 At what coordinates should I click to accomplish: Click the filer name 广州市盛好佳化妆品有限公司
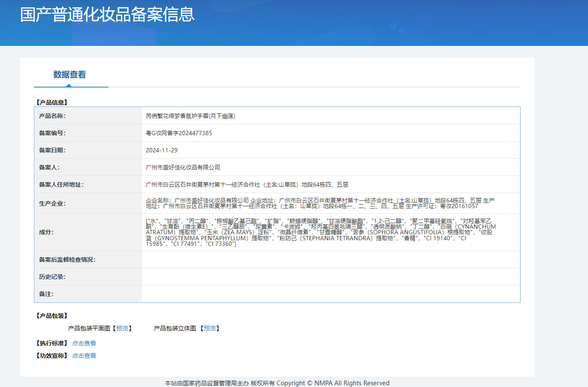(x=183, y=167)
